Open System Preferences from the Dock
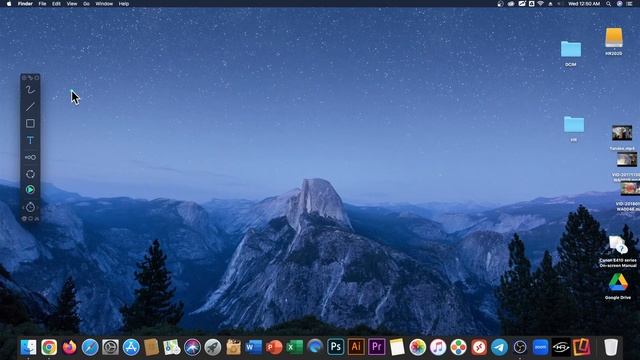This screenshot has width=640, height=360. 110,347
